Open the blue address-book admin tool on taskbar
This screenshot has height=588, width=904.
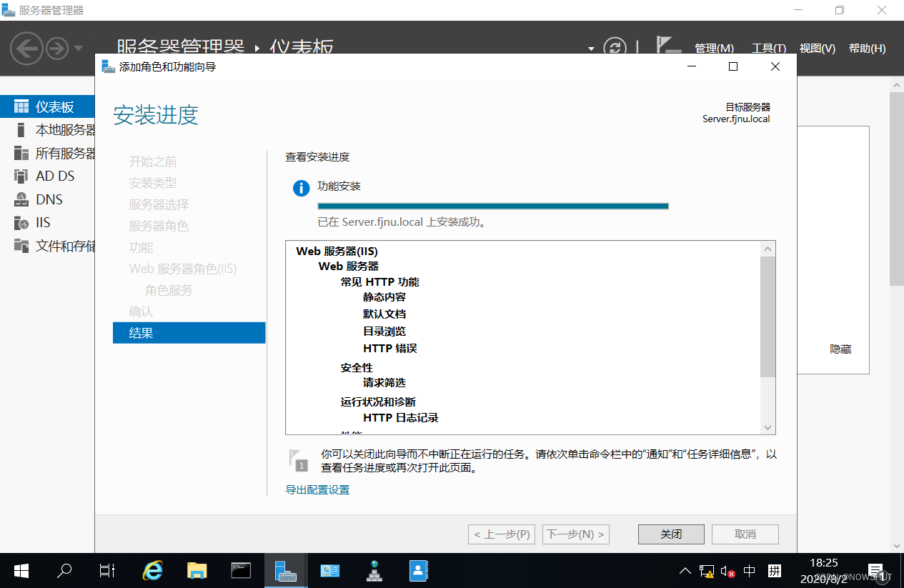tap(418, 570)
